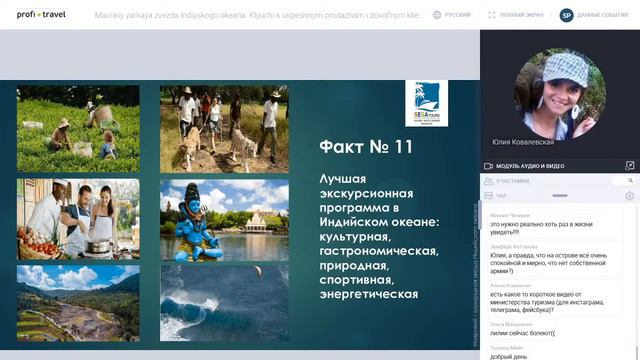
Task: Click the globe language icon
Action: click(437, 15)
